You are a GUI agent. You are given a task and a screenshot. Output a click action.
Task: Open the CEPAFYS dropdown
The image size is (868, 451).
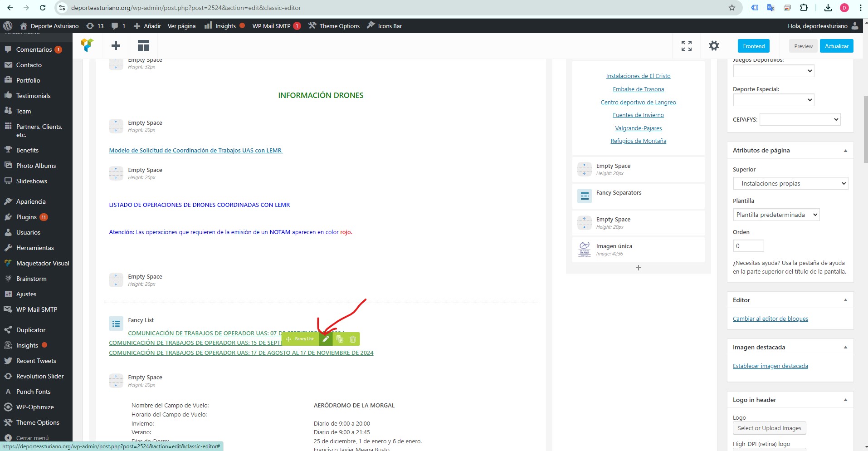pos(800,119)
